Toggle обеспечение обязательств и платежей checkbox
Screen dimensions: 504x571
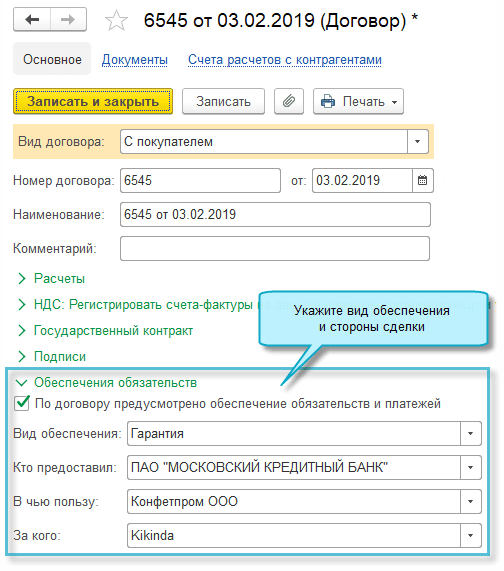point(22,403)
